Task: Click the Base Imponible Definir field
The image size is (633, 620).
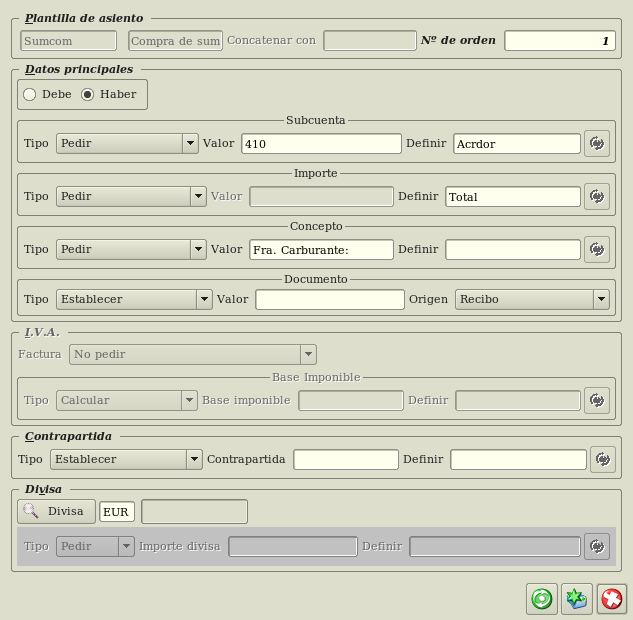Action: pyautogui.click(x=518, y=400)
